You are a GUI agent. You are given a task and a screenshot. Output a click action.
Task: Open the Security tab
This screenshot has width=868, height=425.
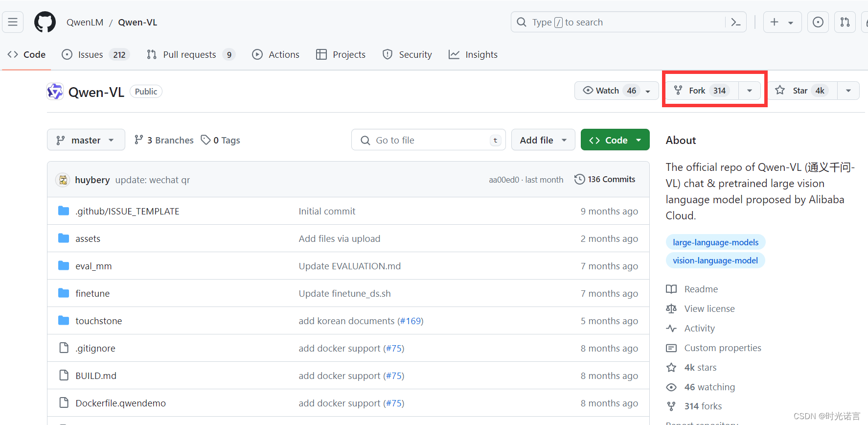(x=407, y=54)
